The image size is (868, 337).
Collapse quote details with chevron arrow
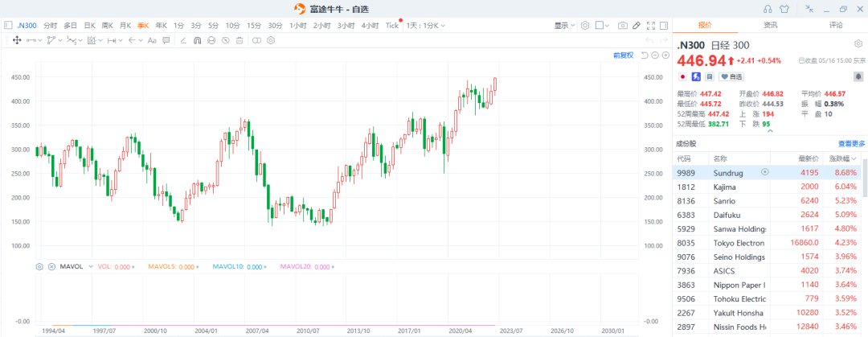pyautogui.click(x=769, y=131)
